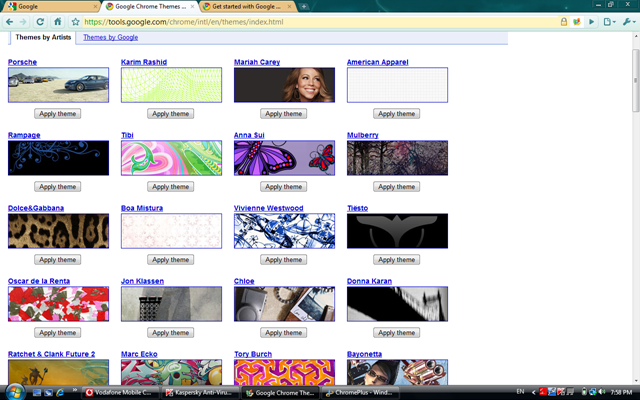Click the Bayonetta preview thumbnail
The width and height of the screenshot is (640, 400).
point(397,372)
